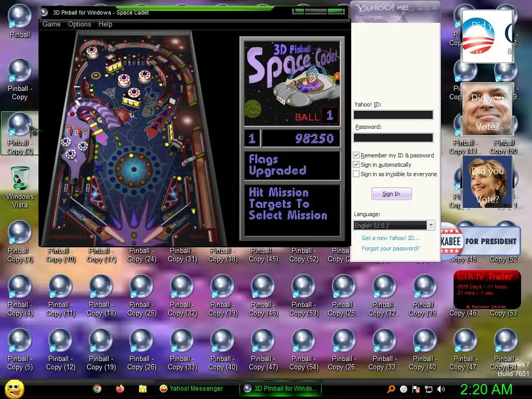Open the volume speaker tray icon
This screenshot has width=532, height=399.
pos(441,389)
